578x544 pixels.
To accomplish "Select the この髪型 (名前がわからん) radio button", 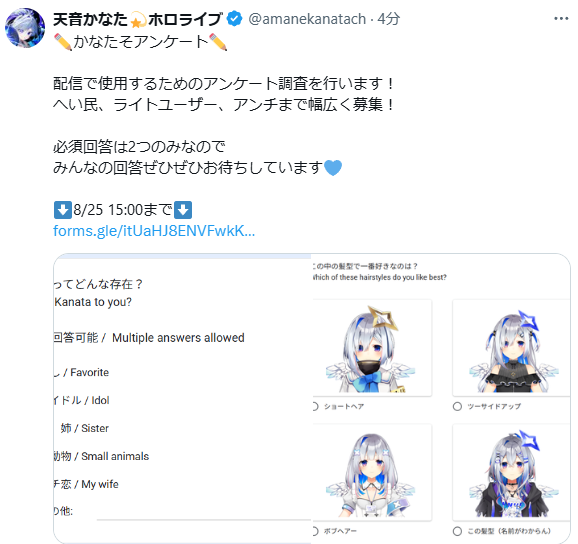I will click(x=457, y=531).
